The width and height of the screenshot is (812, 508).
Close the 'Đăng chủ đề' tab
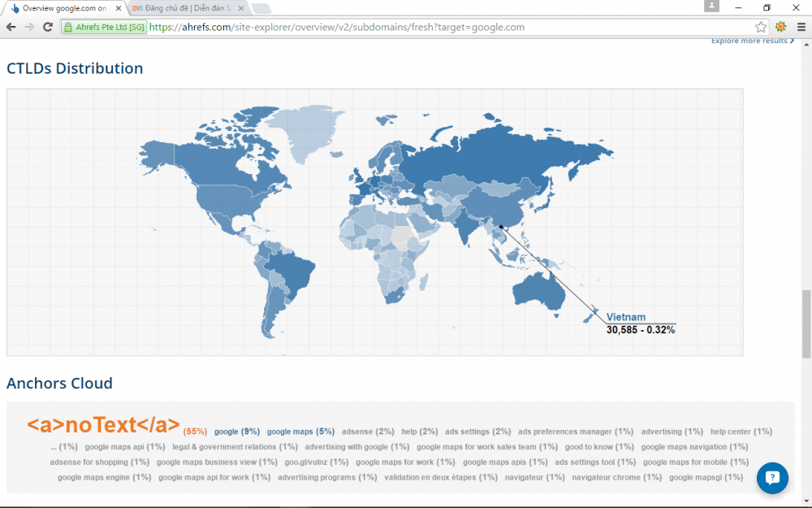pos(241,8)
